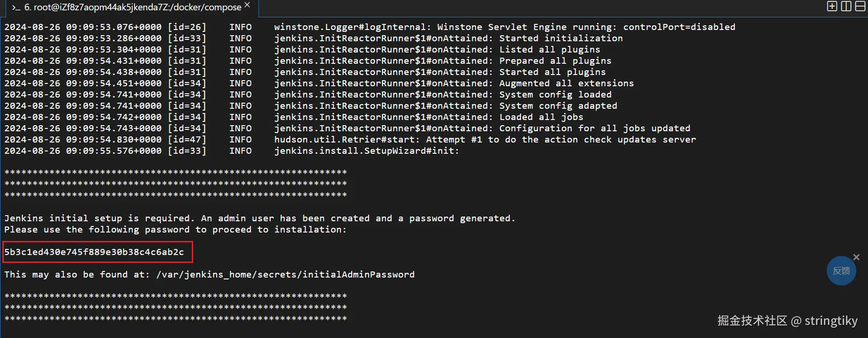
Task: Click the "Listed all plugins" log entry
Action: [549, 50]
